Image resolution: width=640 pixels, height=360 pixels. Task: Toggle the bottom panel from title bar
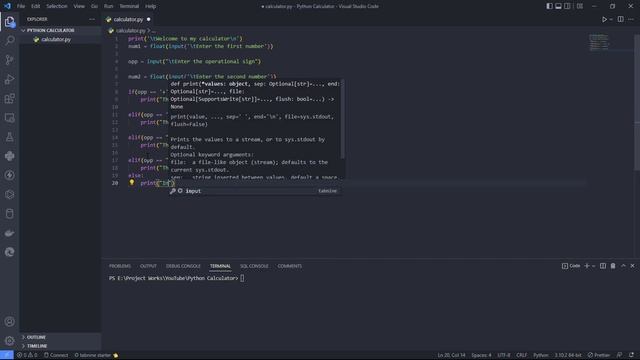pyautogui.click(x=558, y=6)
